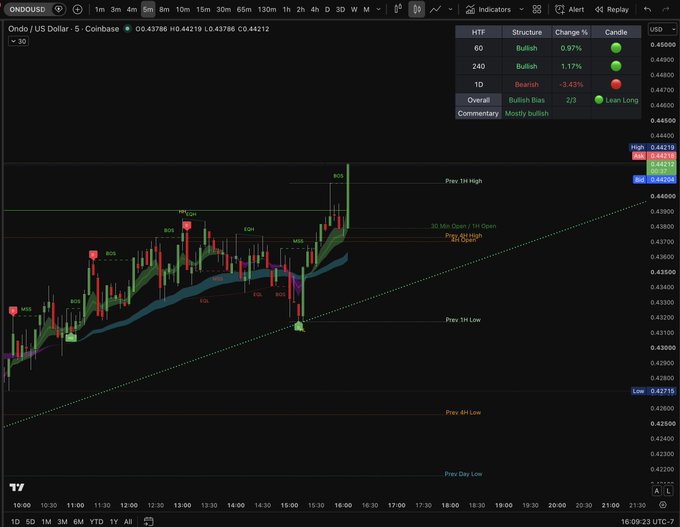Open the go to date calendar icon

coord(149,521)
